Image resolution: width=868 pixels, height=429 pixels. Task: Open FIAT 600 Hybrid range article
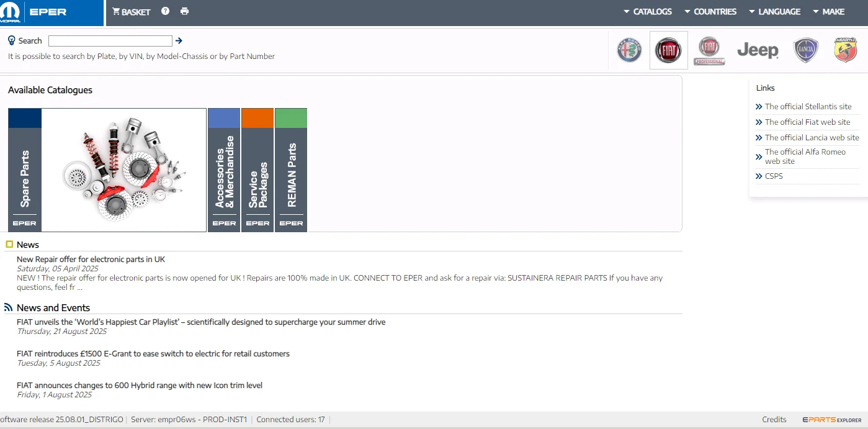pyautogui.click(x=140, y=385)
